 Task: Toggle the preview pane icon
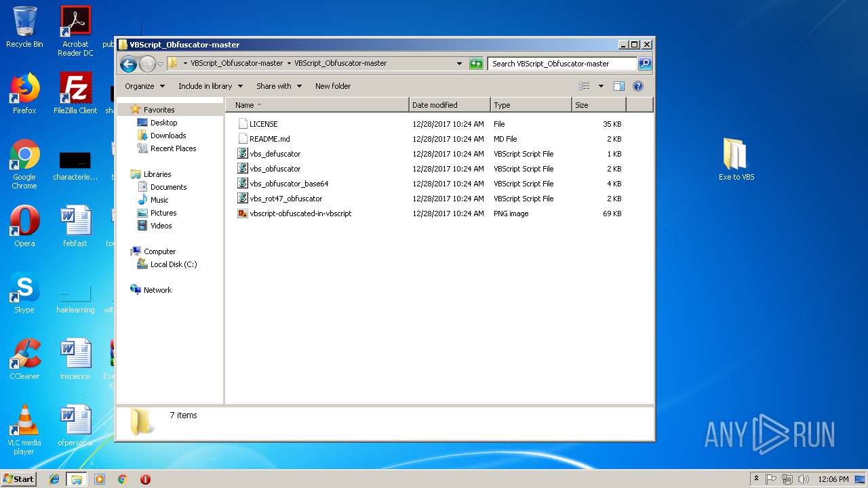(x=618, y=86)
